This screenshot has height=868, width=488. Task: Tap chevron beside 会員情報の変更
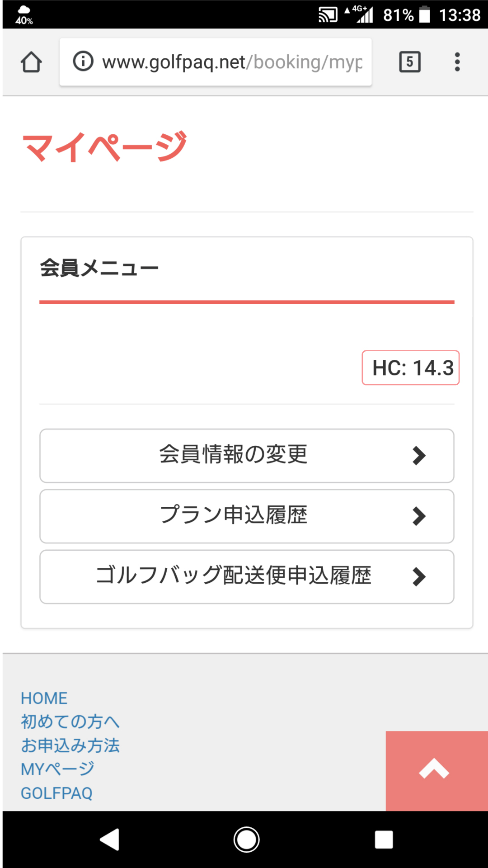tap(419, 456)
